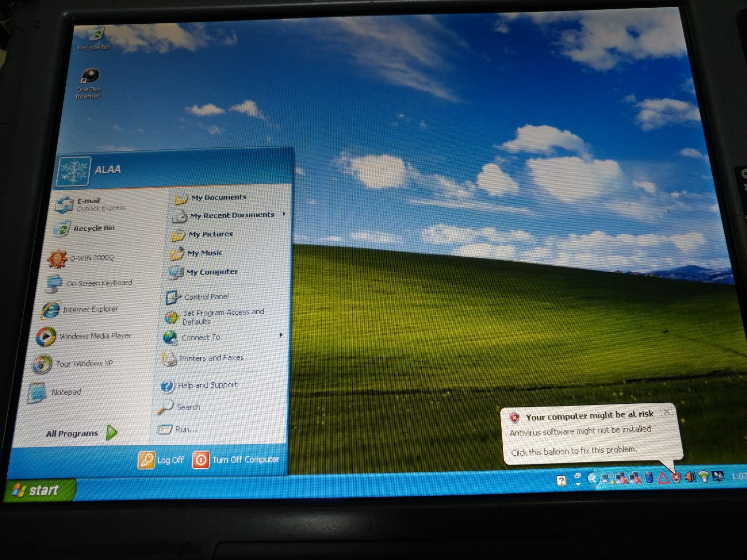Open the blue battery power tray icon
This screenshot has width=747, height=560.
(649, 478)
